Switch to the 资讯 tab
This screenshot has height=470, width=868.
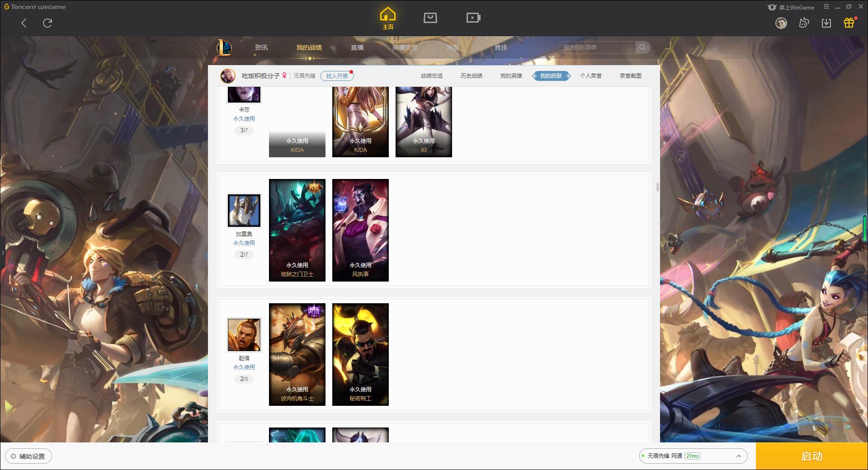pos(261,47)
